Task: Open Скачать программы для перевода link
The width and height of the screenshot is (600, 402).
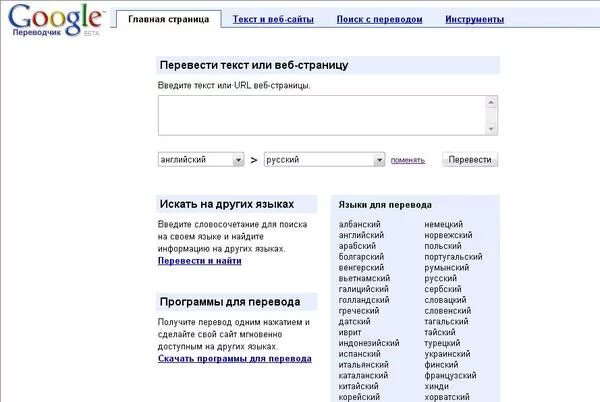Action: [x=235, y=359]
